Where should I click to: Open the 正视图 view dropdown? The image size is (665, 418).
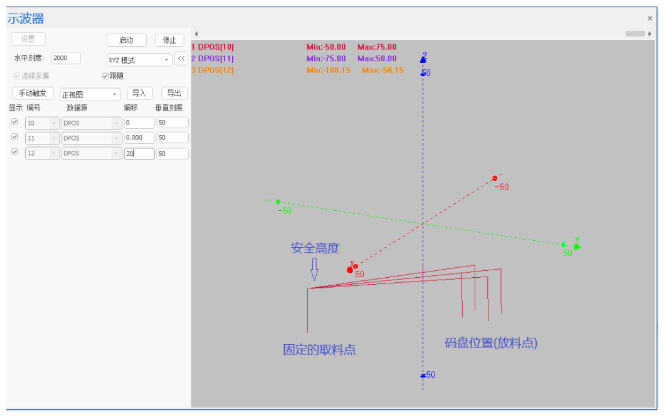coord(90,94)
